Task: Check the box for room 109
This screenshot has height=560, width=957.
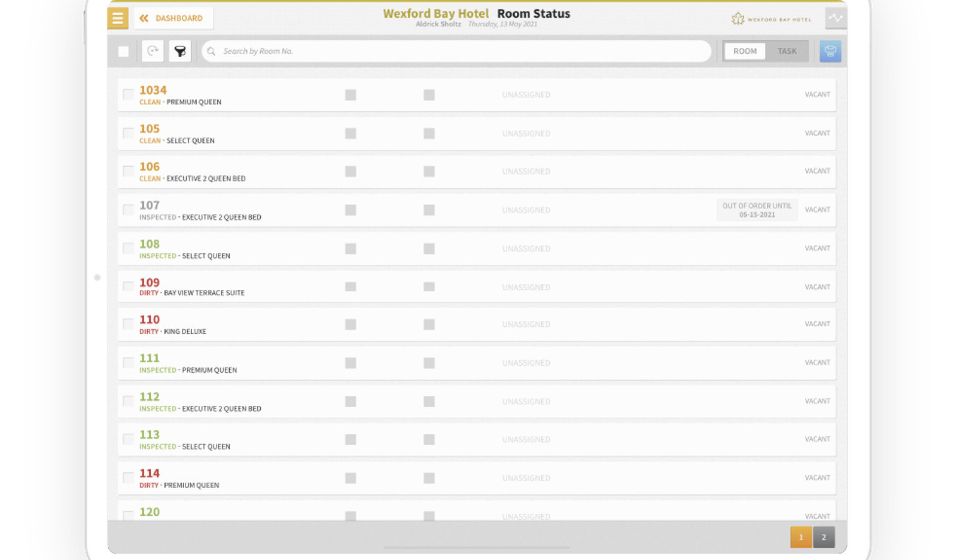Action: point(128,286)
